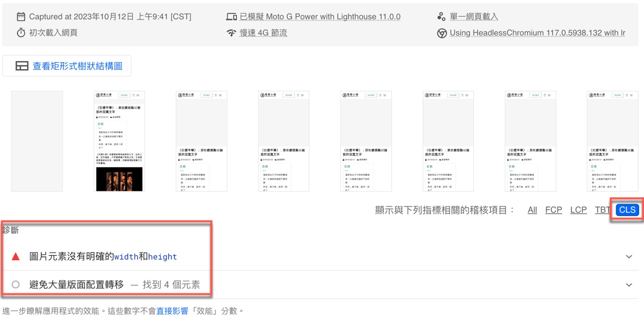This screenshot has height=325, width=644.
Task: Open 查看矩形式樹狀結構圖 treemap view
Action: tap(67, 66)
